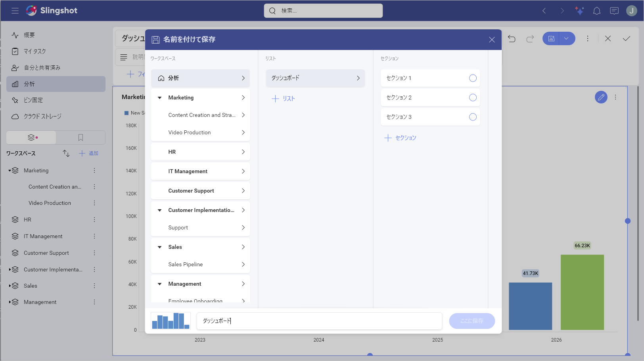Navigate forward with the right arrow
The width and height of the screenshot is (644, 361).
coord(562,11)
